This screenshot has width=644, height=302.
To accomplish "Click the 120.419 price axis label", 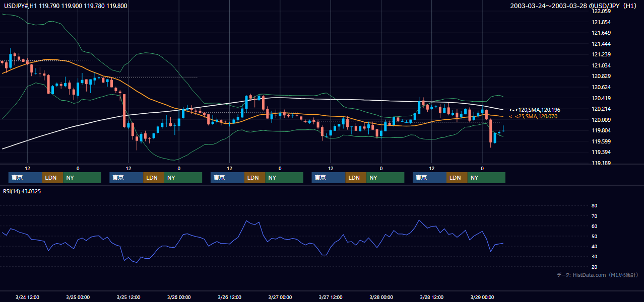I will pos(601,98).
